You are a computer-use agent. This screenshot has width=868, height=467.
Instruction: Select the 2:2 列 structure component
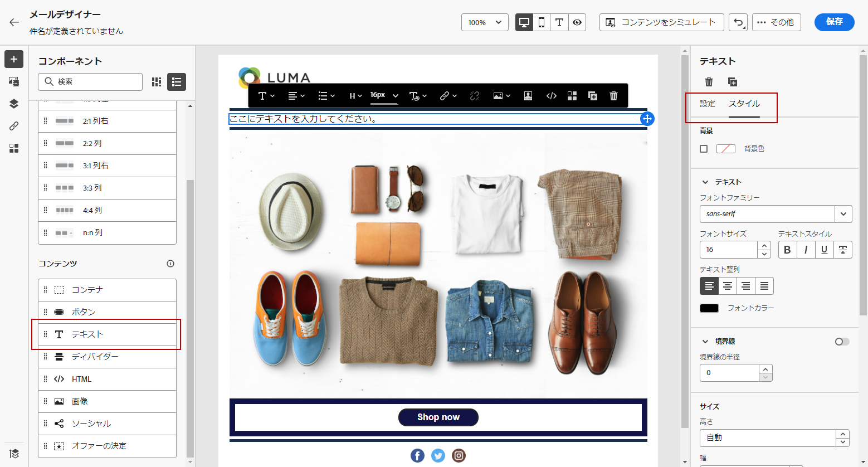pyautogui.click(x=107, y=143)
